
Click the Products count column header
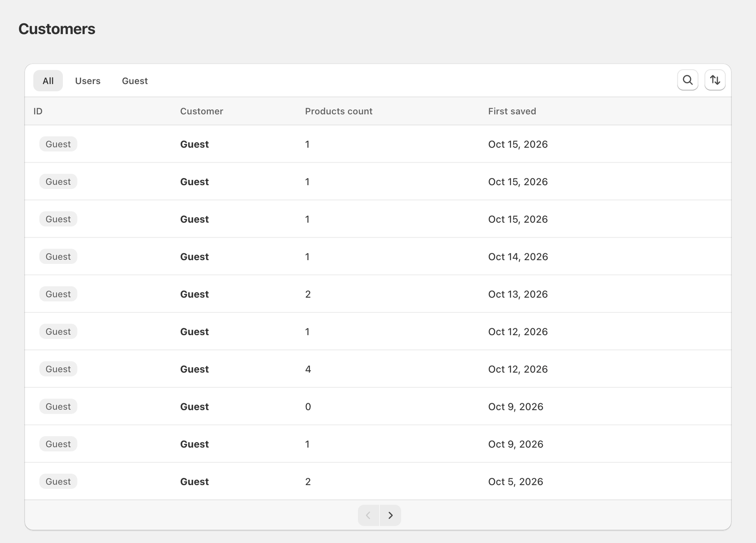(x=339, y=111)
